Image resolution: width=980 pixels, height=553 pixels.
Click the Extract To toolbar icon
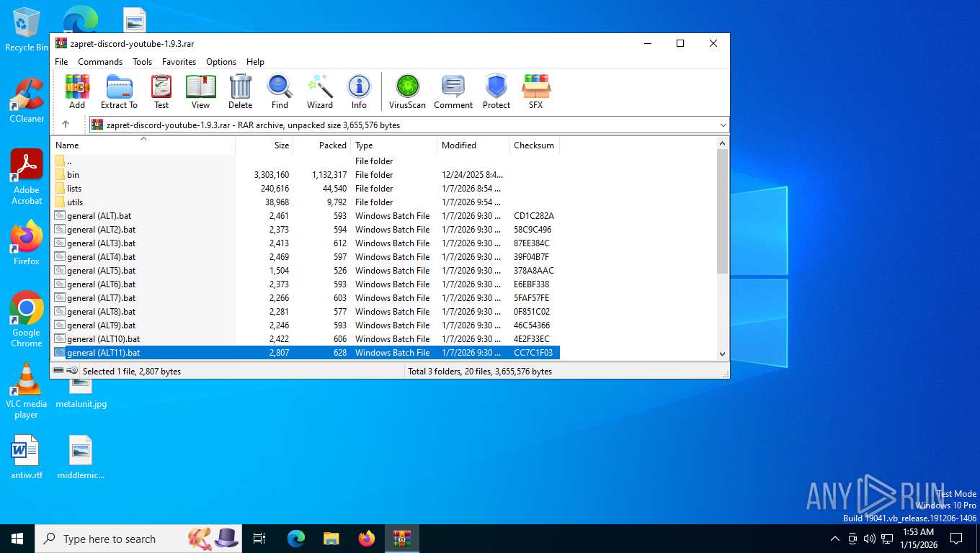(119, 91)
